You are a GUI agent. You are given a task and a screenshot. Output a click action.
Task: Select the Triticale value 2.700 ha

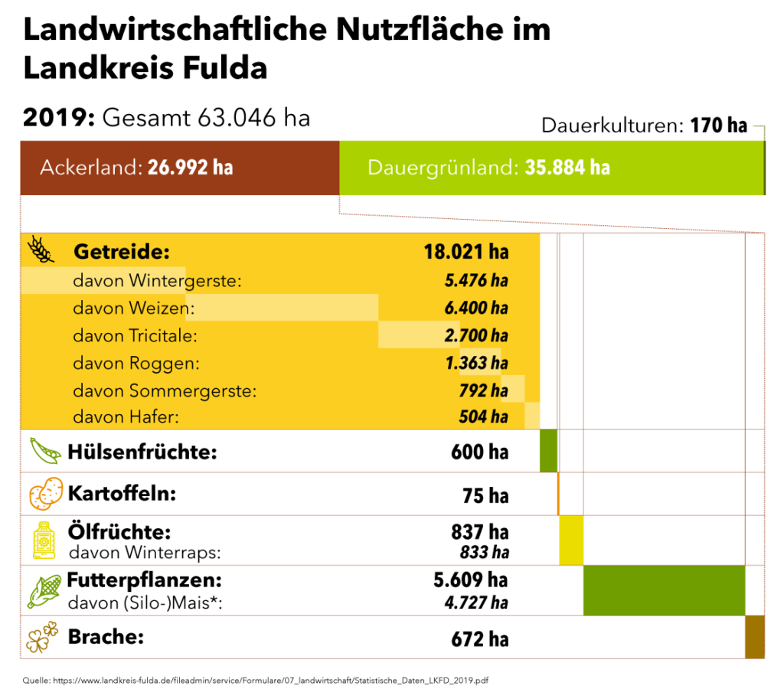[x=476, y=336]
